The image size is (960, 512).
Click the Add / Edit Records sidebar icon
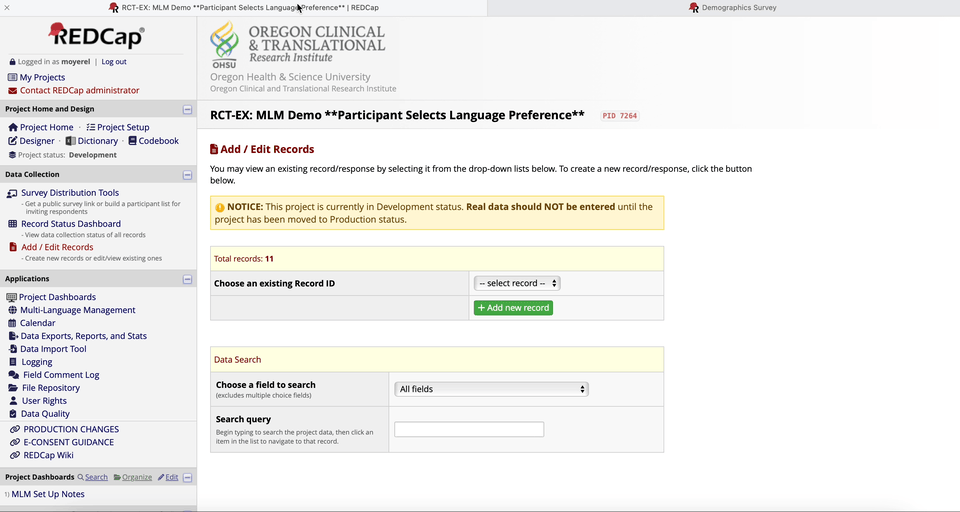point(13,247)
